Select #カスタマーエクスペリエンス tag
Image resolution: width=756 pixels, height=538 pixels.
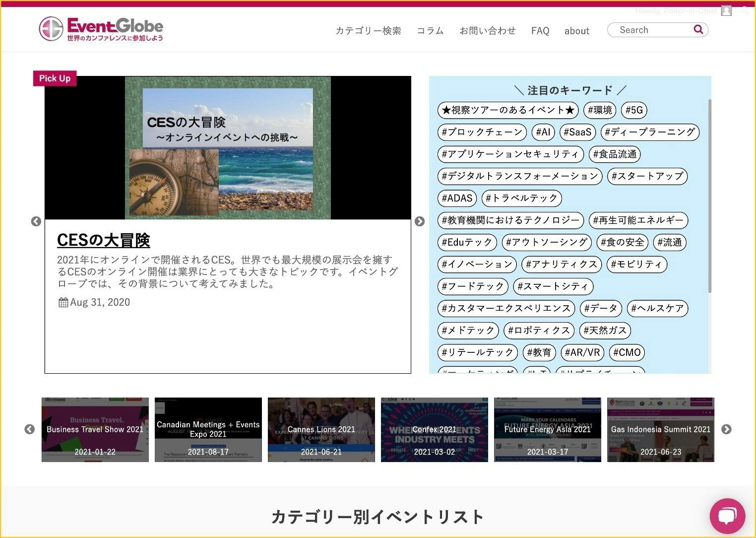506,309
